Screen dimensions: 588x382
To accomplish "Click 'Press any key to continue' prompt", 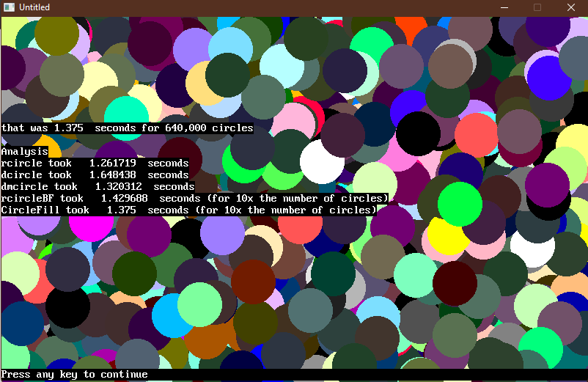I will pos(74,374).
